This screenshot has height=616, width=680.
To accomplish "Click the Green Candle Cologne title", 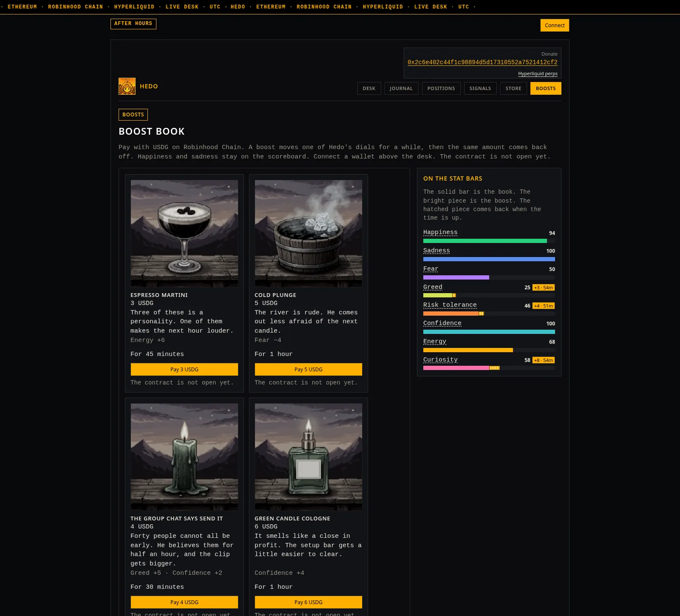I will click(x=292, y=518).
